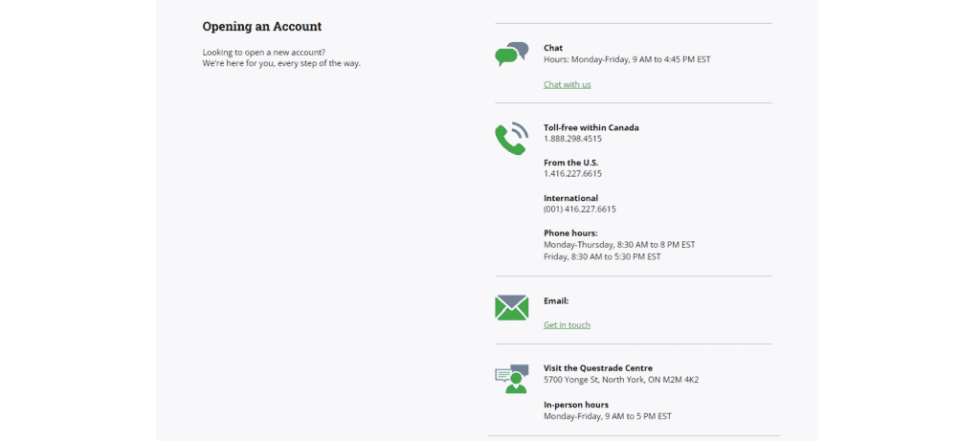Click the U.S. phone number 1.416.227.6615
Viewport: 980px width, 441px height.
[572, 174]
